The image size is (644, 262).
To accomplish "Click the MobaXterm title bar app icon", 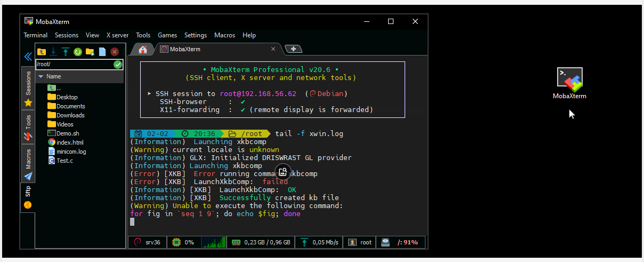I will (x=29, y=21).
